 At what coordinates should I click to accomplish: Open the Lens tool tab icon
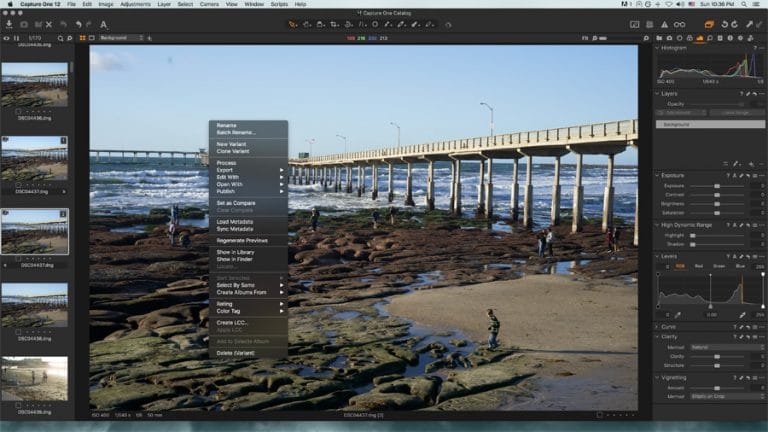[x=679, y=38]
